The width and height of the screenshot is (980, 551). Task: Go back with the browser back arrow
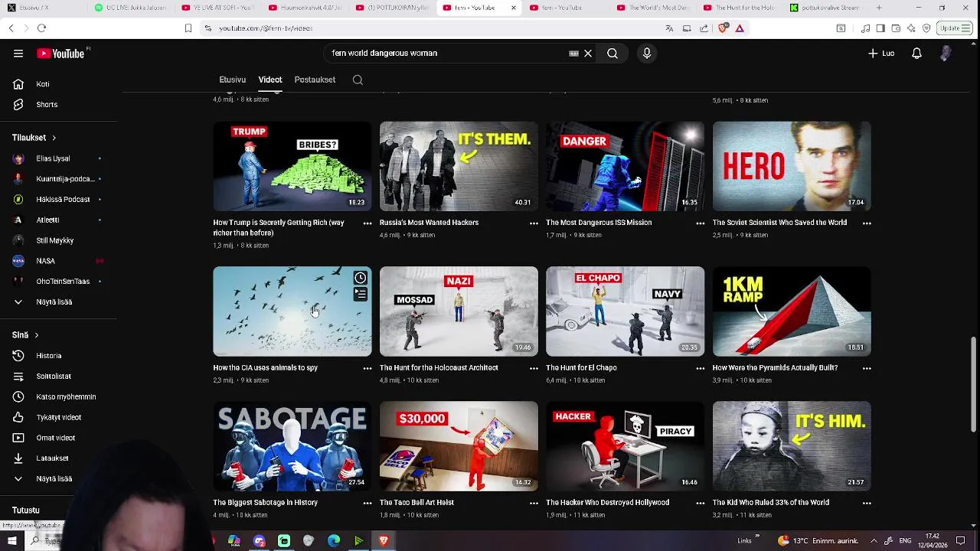(x=11, y=28)
